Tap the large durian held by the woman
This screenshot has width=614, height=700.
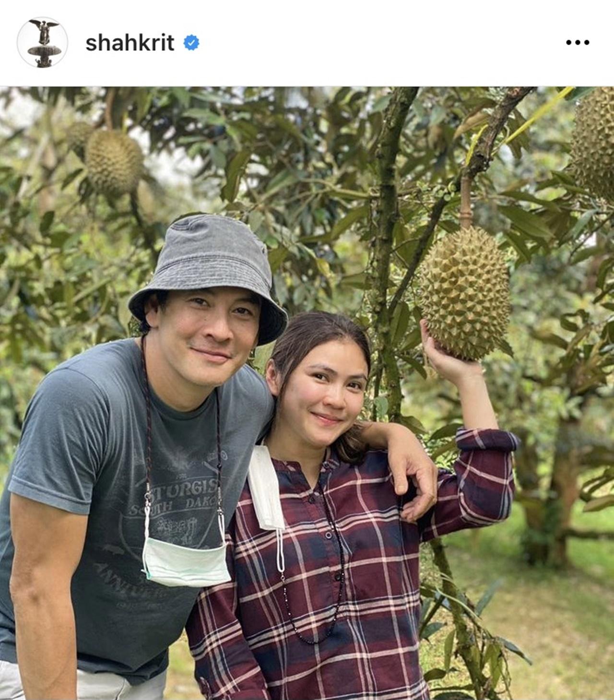(464, 294)
